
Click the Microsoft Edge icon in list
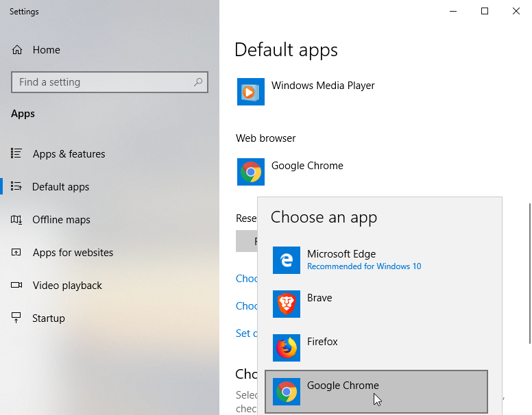point(287,260)
